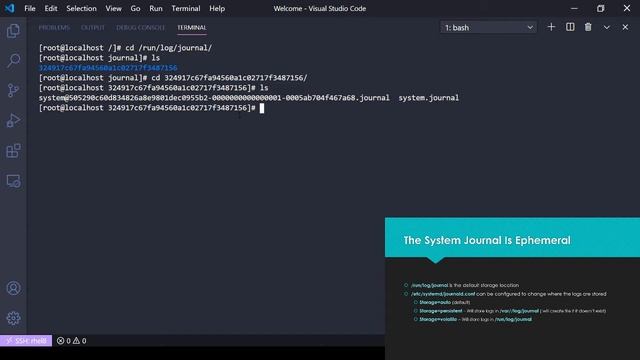The image size is (640, 360).
Task: Open the Run menu
Action: point(156,9)
